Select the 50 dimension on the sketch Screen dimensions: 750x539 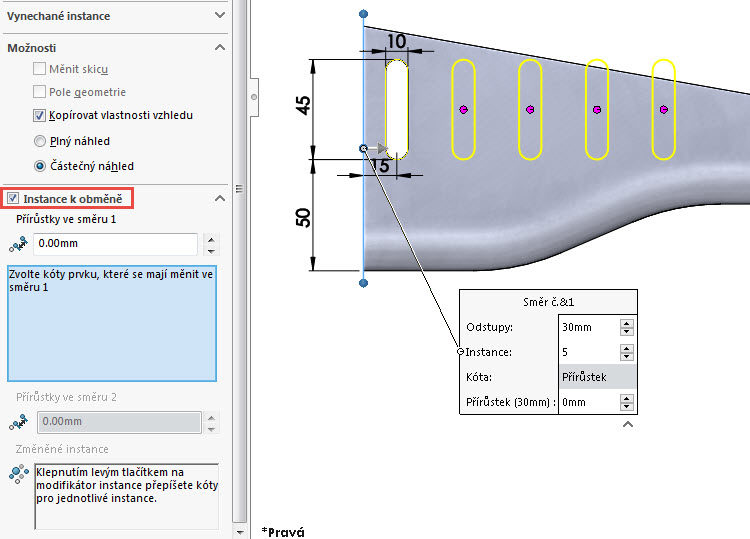(303, 218)
